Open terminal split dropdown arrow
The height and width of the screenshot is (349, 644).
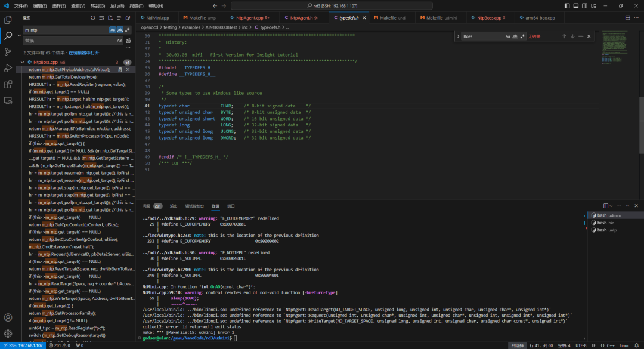pyautogui.click(x=611, y=206)
